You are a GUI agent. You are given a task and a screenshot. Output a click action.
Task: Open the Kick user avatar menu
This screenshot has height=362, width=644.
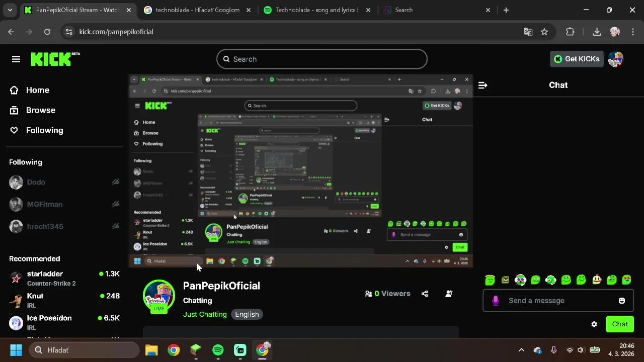[615, 59]
